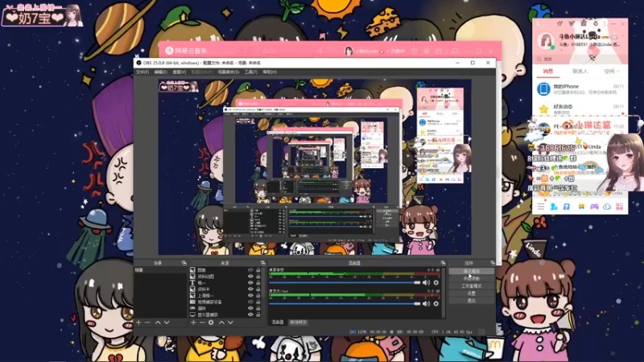Open QQ cloud icon in bottom bar
644x362 pixels.
pyautogui.click(x=607, y=207)
